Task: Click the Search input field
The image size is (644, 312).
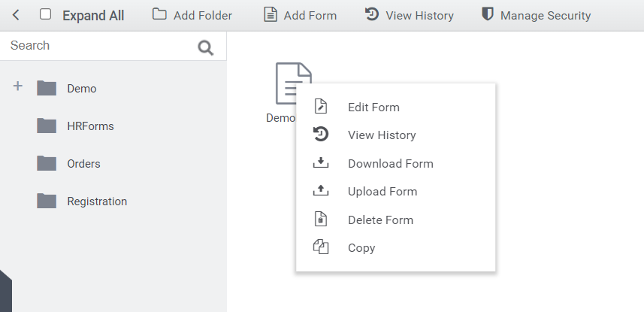Action: [98, 46]
